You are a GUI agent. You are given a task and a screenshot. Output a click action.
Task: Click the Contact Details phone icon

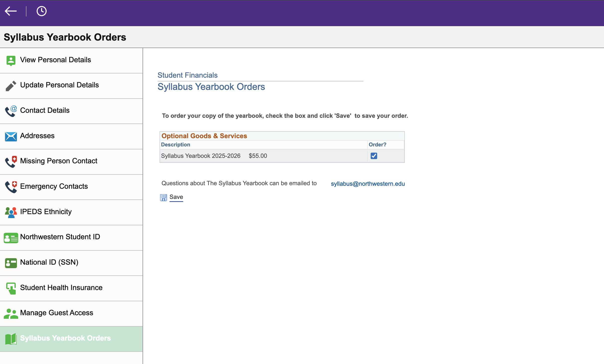tap(11, 111)
